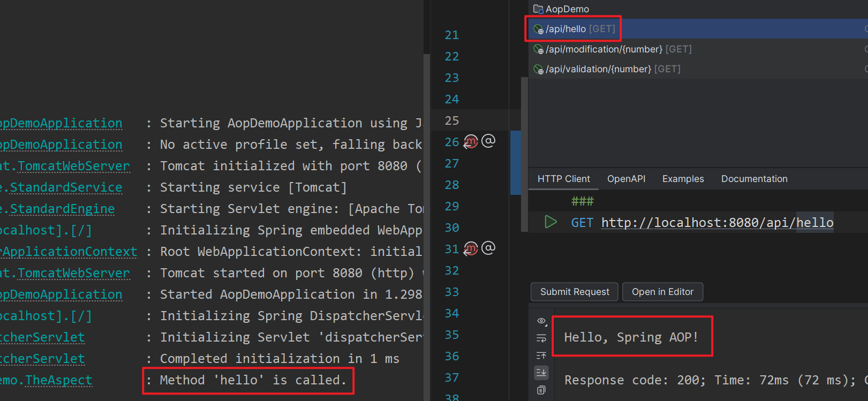Viewport: 868px width, 401px height.
Task: Click the @ gutter icon on line 31
Action: [x=488, y=248]
